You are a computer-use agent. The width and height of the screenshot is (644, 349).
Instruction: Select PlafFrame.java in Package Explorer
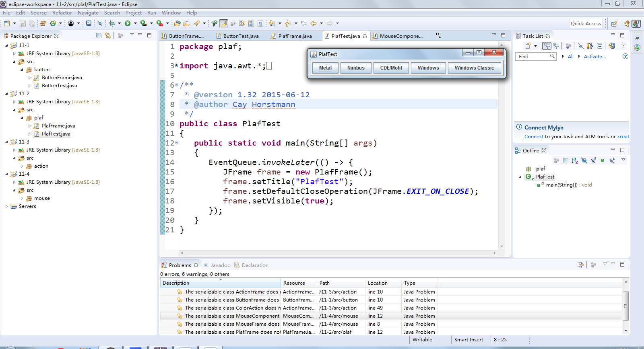tap(58, 126)
